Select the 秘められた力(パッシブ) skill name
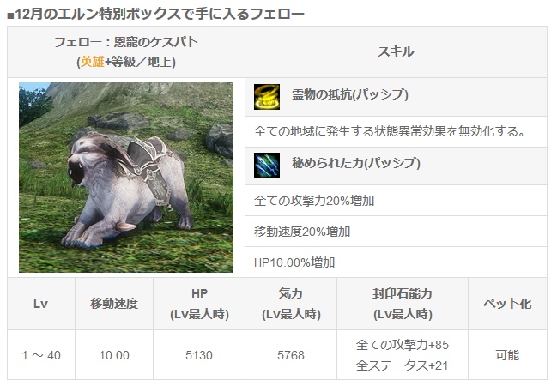 click(356, 163)
